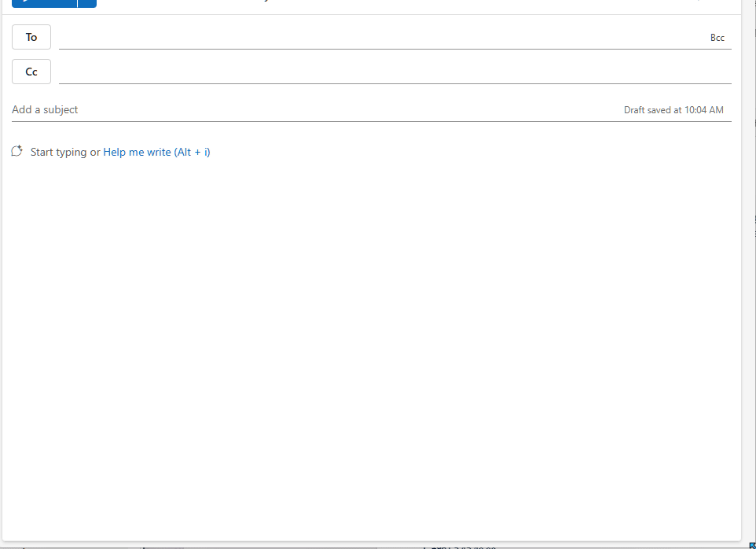The height and width of the screenshot is (549, 756).
Task: Click the resize corner arrow icon
Action: 753,546
